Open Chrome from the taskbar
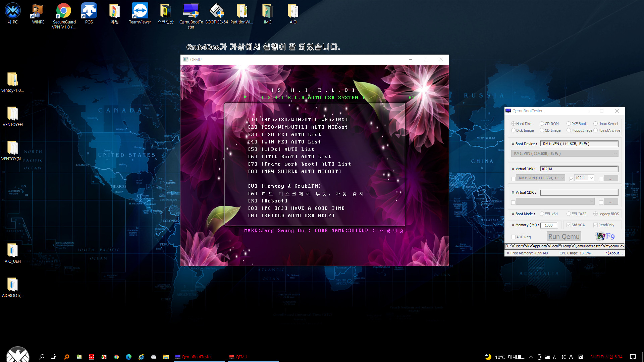644x362 pixels. (x=116, y=357)
